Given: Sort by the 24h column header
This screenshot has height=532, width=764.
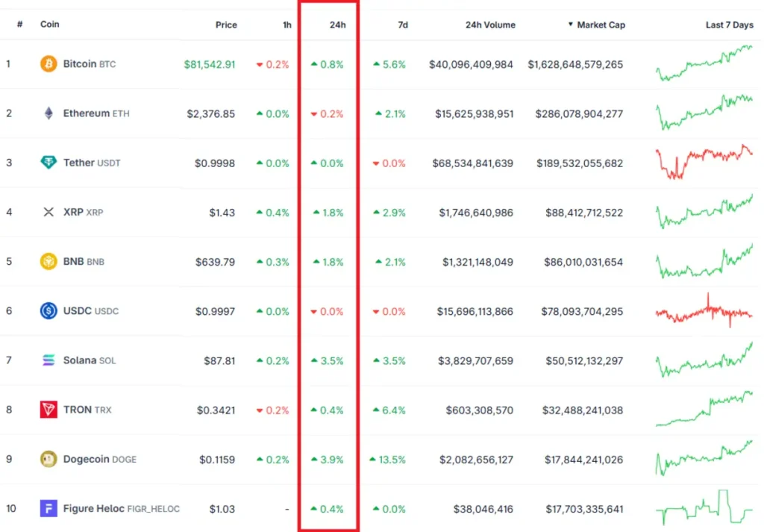Looking at the screenshot, I should (337, 25).
